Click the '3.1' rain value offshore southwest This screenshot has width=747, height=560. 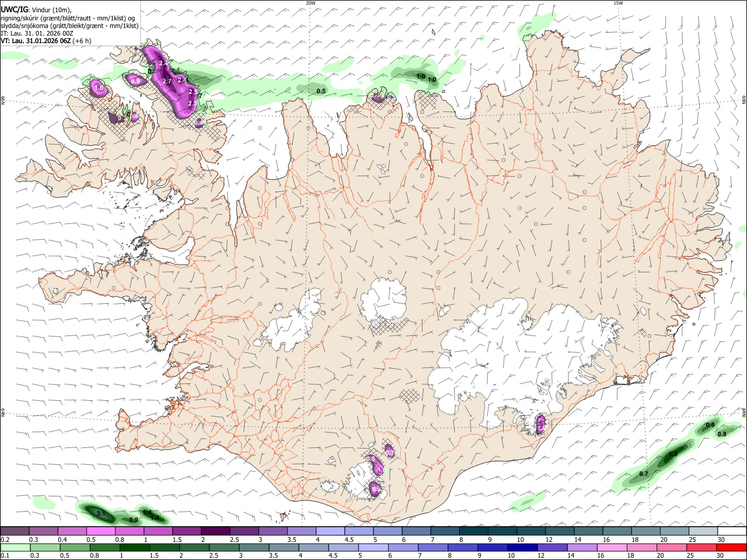click(x=100, y=514)
